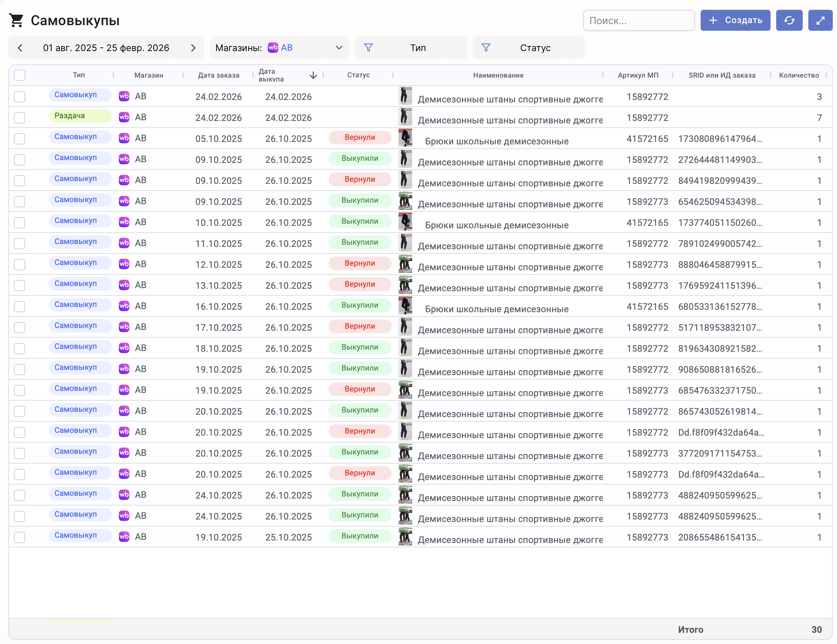Screen dimensions: 837x644
Task: Open the Статус filter dropdown
Action: [535, 48]
